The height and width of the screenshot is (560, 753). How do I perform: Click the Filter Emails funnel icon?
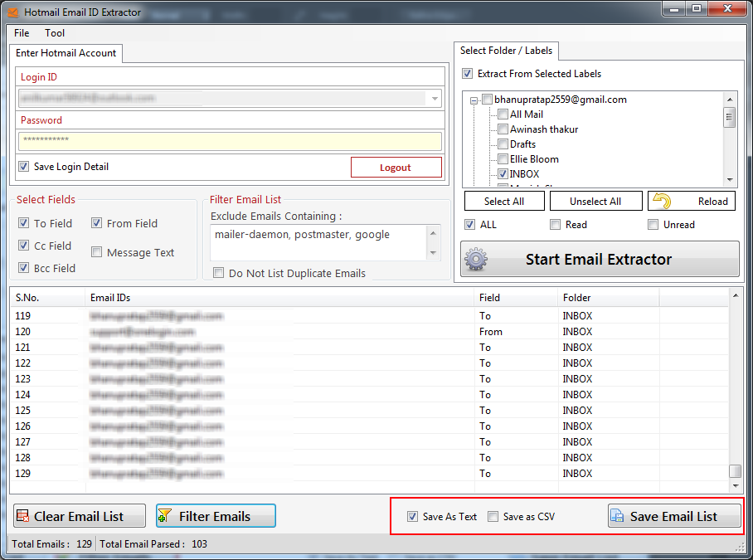click(x=165, y=516)
